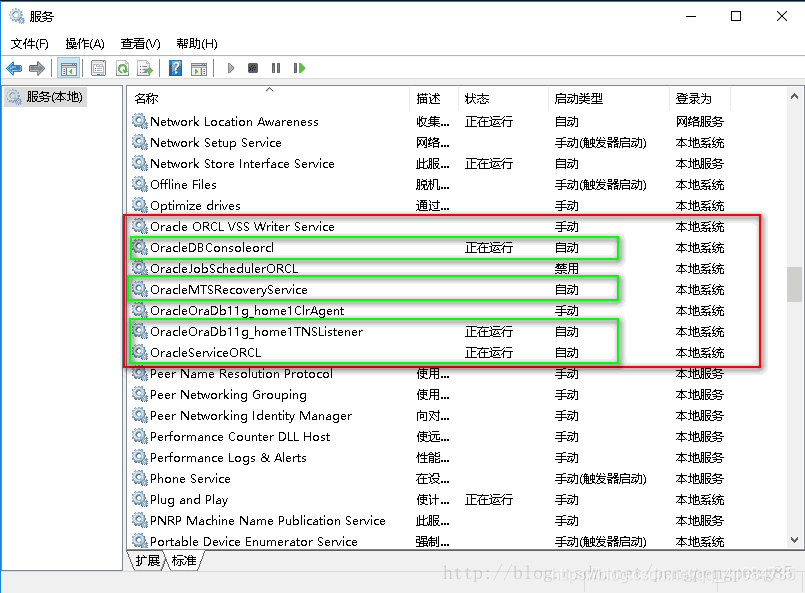Click the gear icon beside OracleDBConsoleorcl
This screenshot has width=805, height=593.
point(140,247)
